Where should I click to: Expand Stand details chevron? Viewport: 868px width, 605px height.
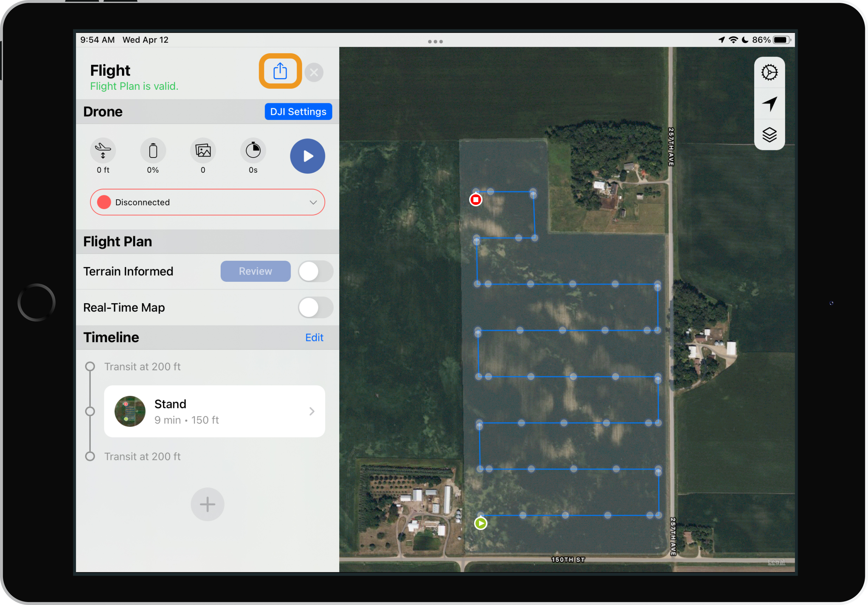point(312,411)
